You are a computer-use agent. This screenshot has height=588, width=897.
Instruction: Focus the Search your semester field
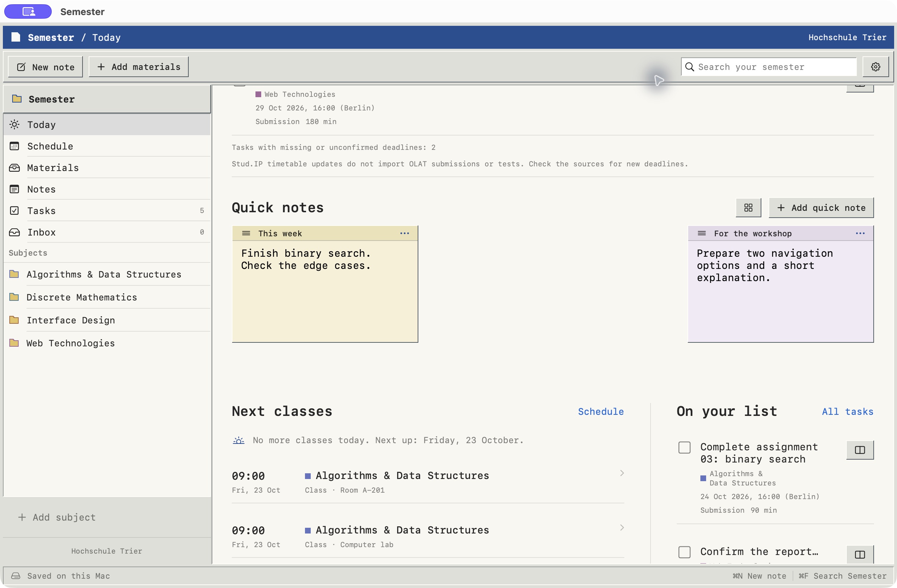tap(769, 67)
